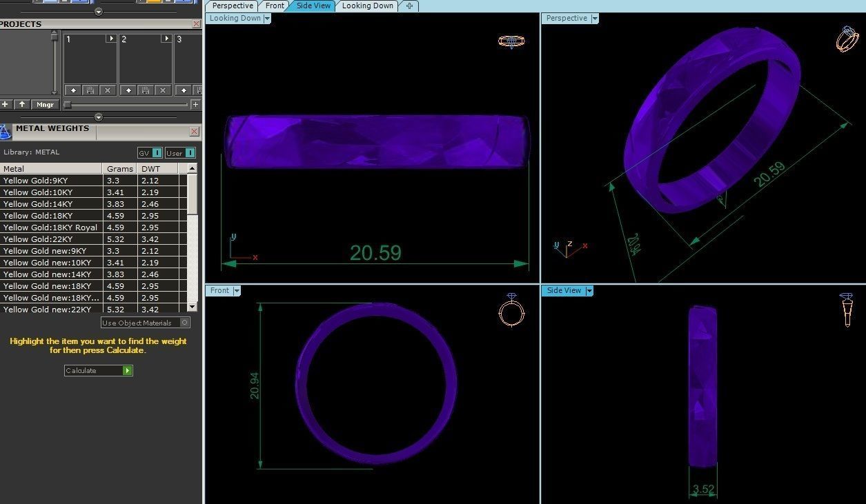Save to project slot 2 disk icon
866x504 pixels.
(x=146, y=90)
